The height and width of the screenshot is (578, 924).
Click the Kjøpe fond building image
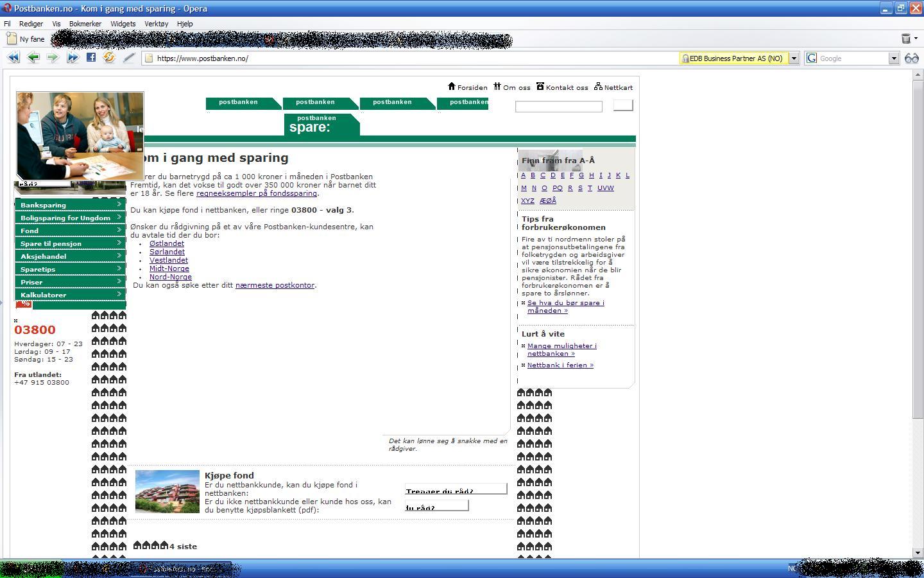167,491
